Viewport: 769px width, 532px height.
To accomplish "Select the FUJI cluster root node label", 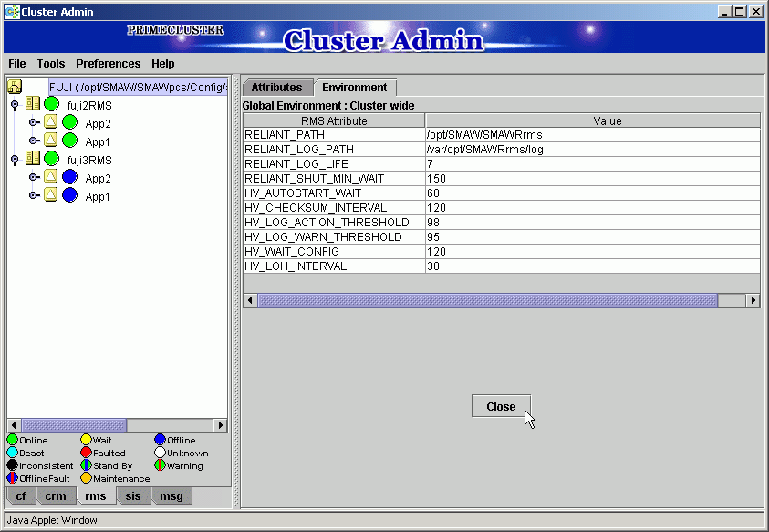I will pos(139,87).
